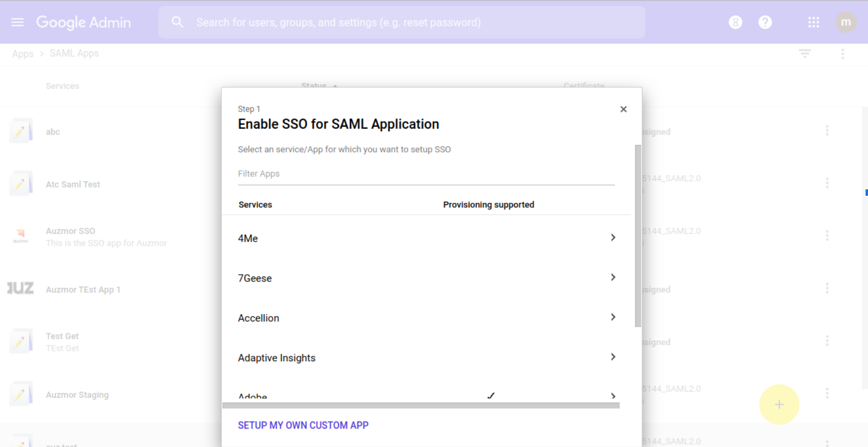Image resolution: width=868 pixels, height=447 pixels.
Task: Click the SAML Apps breadcrumb
Action: pyautogui.click(x=74, y=53)
